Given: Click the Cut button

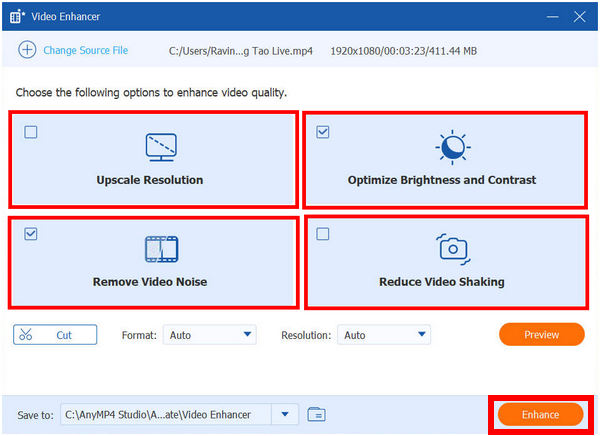Looking at the screenshot, I should [55, 335].
